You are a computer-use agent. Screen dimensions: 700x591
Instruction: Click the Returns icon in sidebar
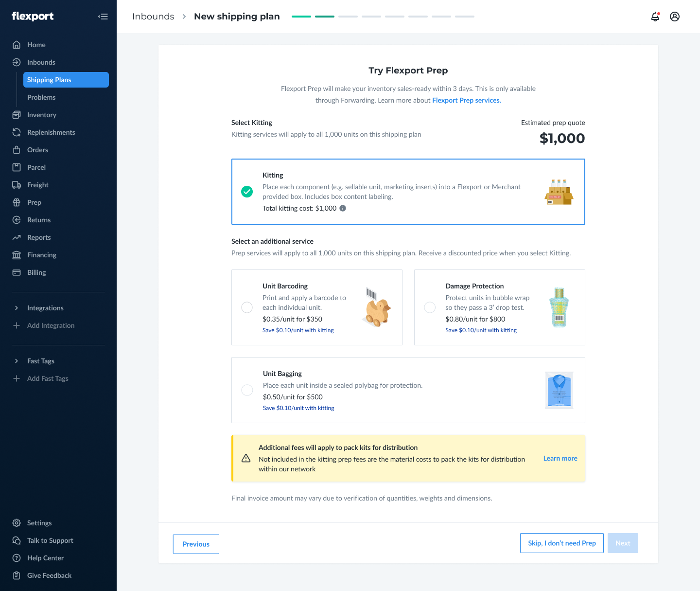coord(17,220)
